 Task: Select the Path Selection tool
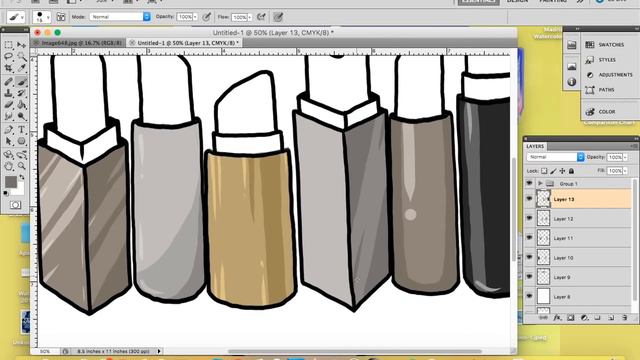click(9, 141)
